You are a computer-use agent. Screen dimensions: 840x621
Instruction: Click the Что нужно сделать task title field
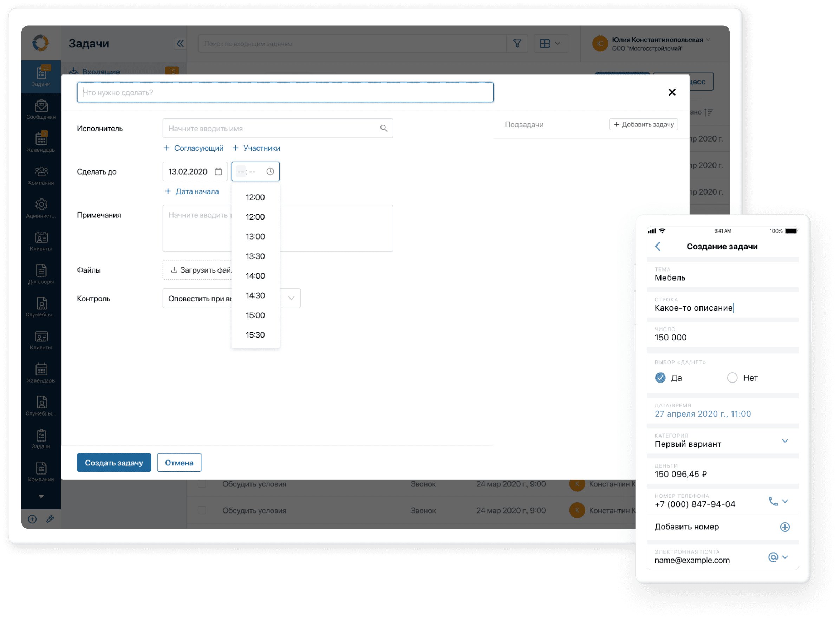tap(285, 92)
